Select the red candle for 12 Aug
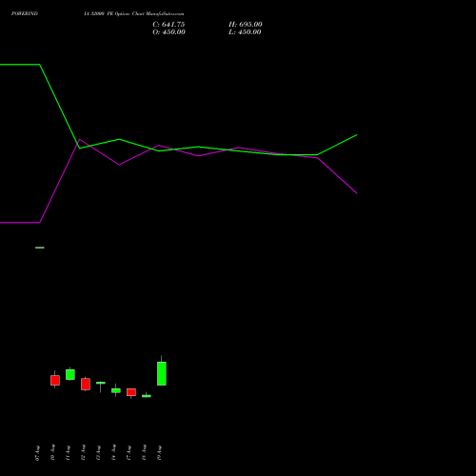476x476 pixels. pos(86,384)
